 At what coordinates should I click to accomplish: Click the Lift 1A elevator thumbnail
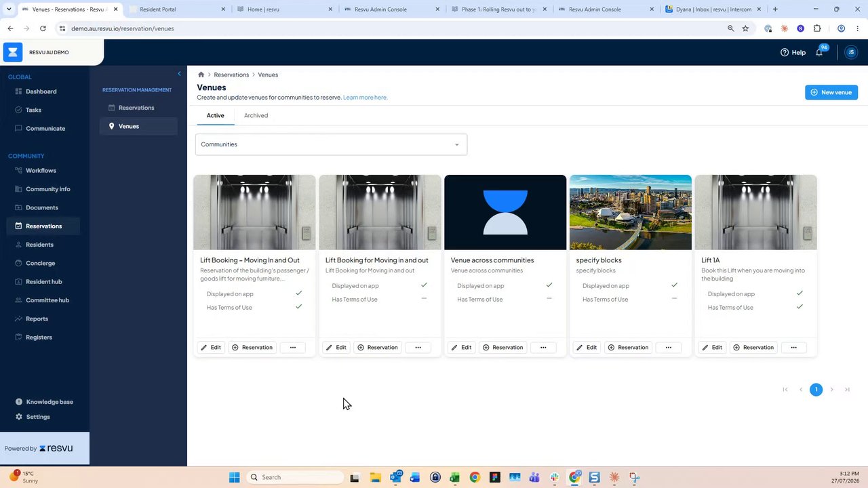(756, 213)
